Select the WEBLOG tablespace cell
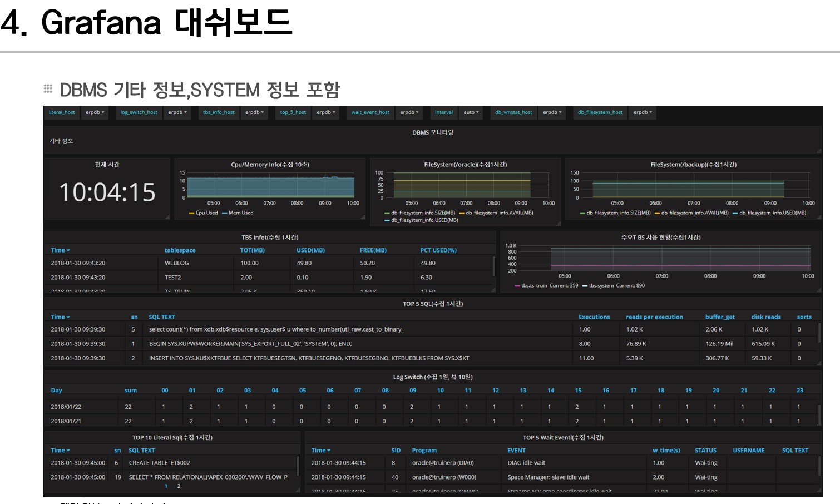 pyautogui.click(x=176, y=263)
